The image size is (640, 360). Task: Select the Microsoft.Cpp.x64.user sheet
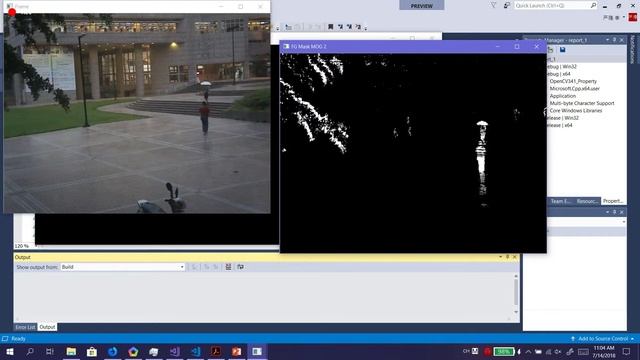(575, 89)
